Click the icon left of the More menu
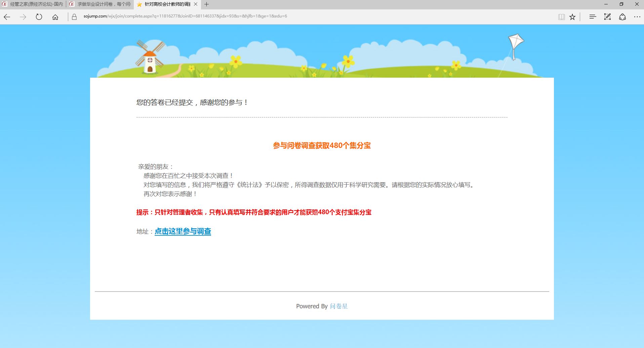 click(622, 17)
